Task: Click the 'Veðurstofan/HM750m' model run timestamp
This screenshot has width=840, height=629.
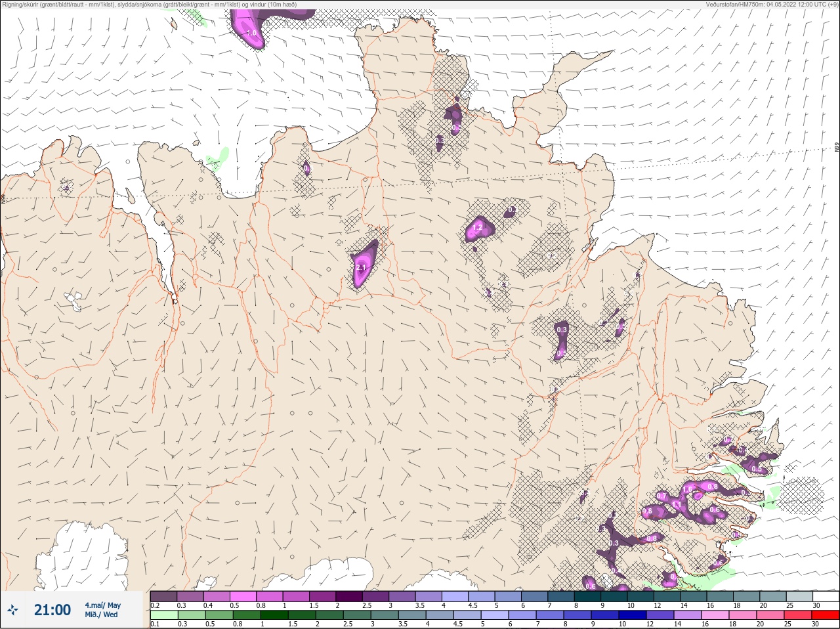Action: (x=772, y=5)
